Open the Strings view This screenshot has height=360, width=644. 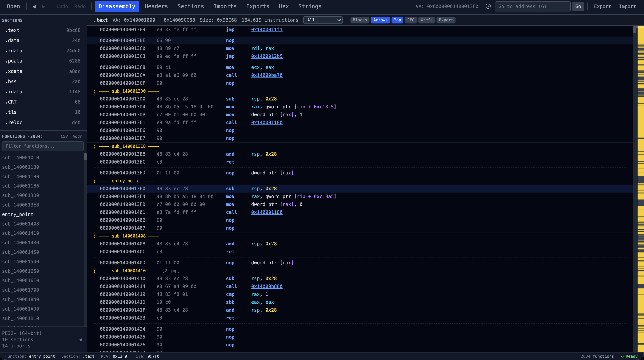click(310, 6)
